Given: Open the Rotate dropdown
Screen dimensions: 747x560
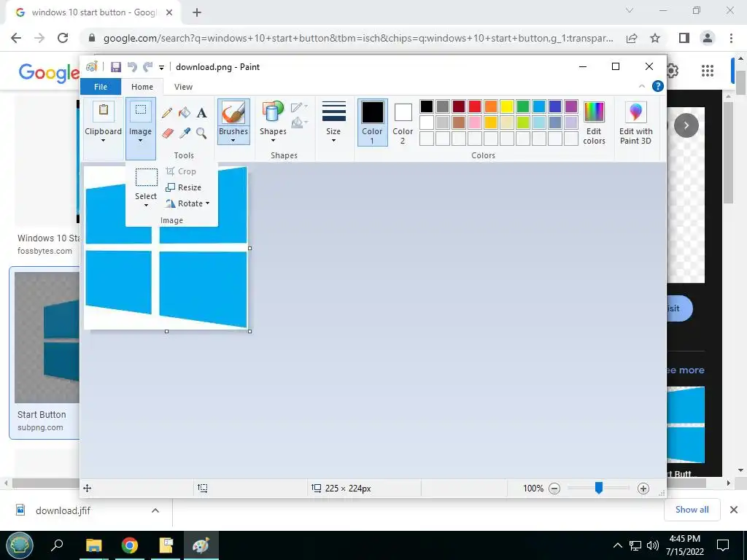Looking at the screenshot, I should (x=187, y=203).
